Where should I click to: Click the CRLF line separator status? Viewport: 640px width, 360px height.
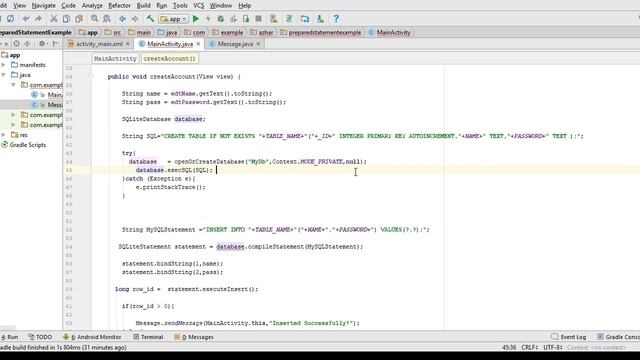pyautogui.click(x=529, y=348)
